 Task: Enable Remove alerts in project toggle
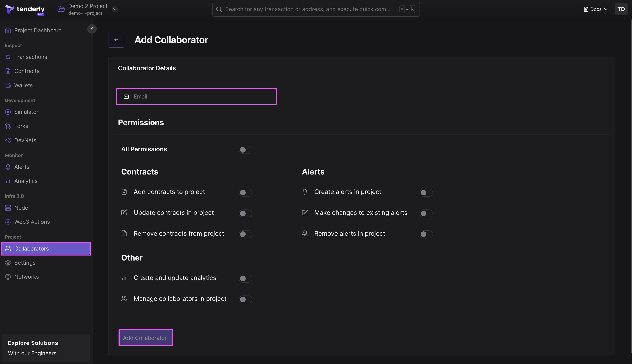point(426,234)
